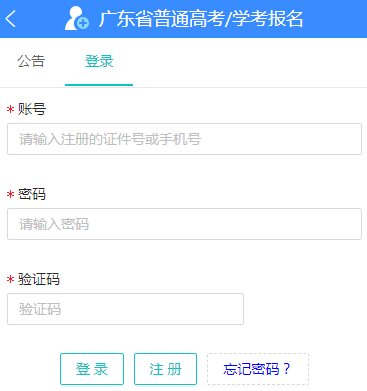Focus the 密码 input field

pyautogui.click(x=184, y=224)
